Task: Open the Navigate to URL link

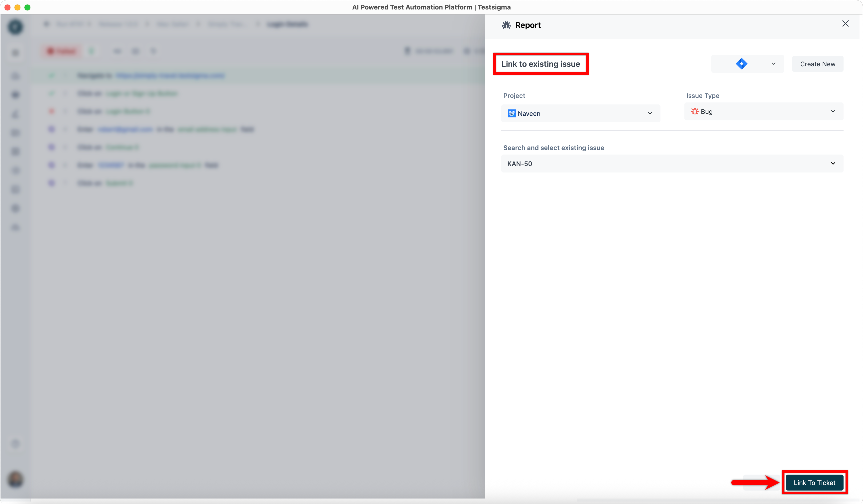Action: (x=170, y=75)
